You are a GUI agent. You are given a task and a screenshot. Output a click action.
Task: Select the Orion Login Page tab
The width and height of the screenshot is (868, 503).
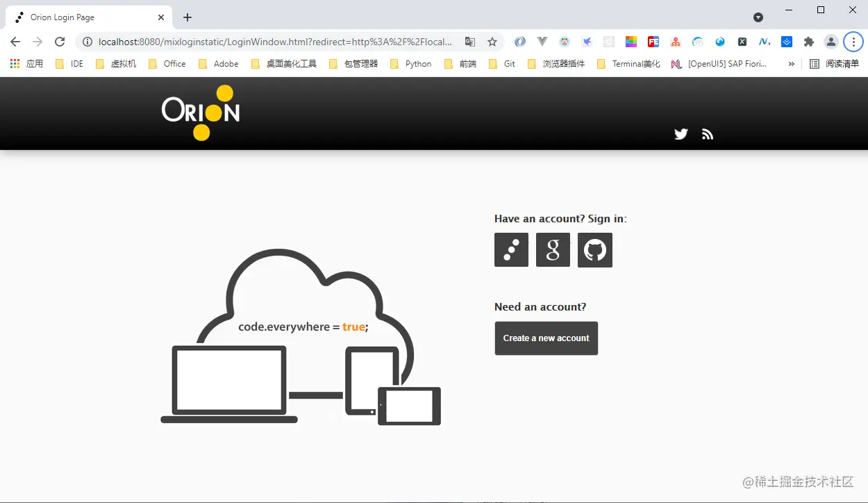tap(88, 17)
